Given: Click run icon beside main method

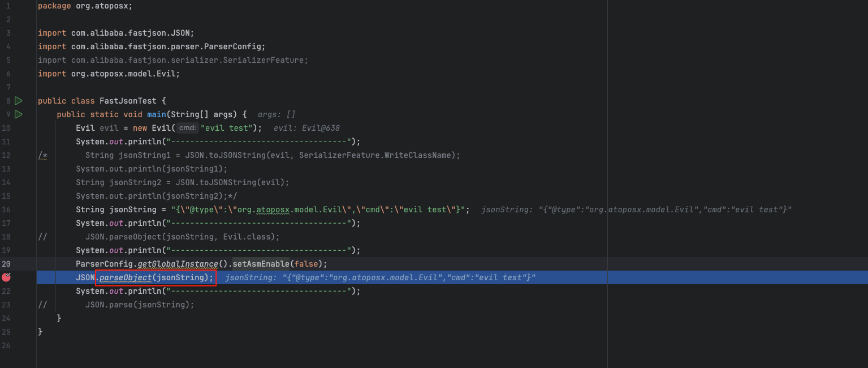Looking at the screenshot, I should point(19,114).
